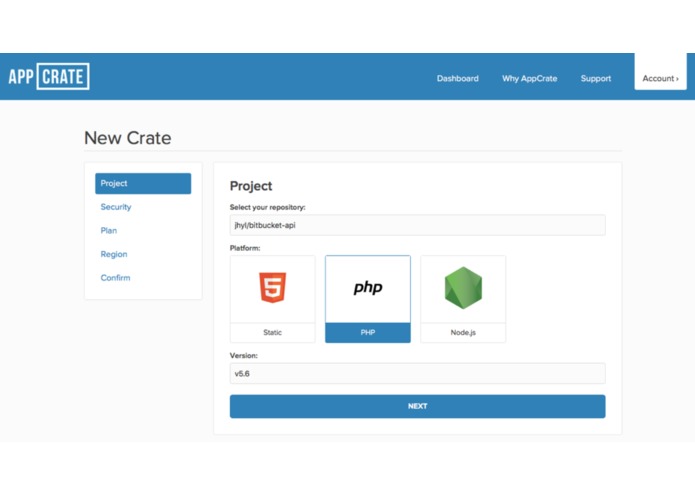Image resolution: width=695 pixels, height=494 pixels.
Task: Click the Node.js platform label
Action: point(463,333)
